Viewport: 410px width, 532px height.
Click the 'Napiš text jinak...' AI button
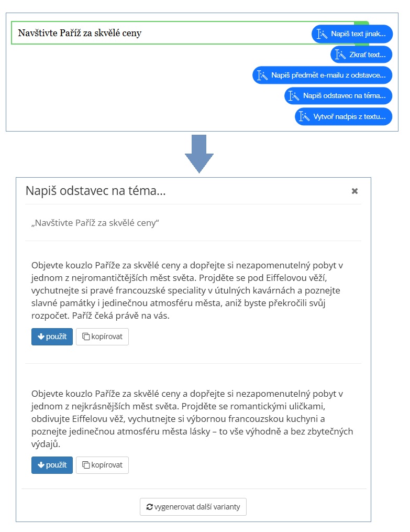(x=352, y=34)
